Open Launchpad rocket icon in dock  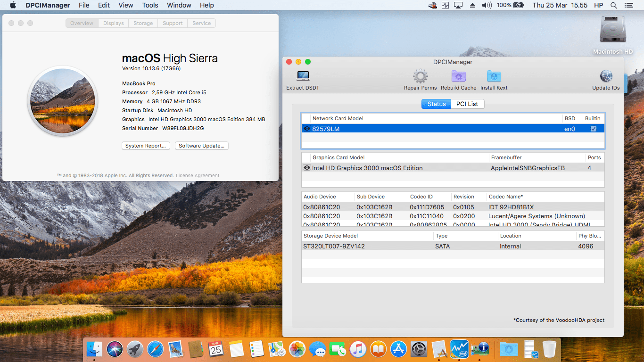[135, 349]
